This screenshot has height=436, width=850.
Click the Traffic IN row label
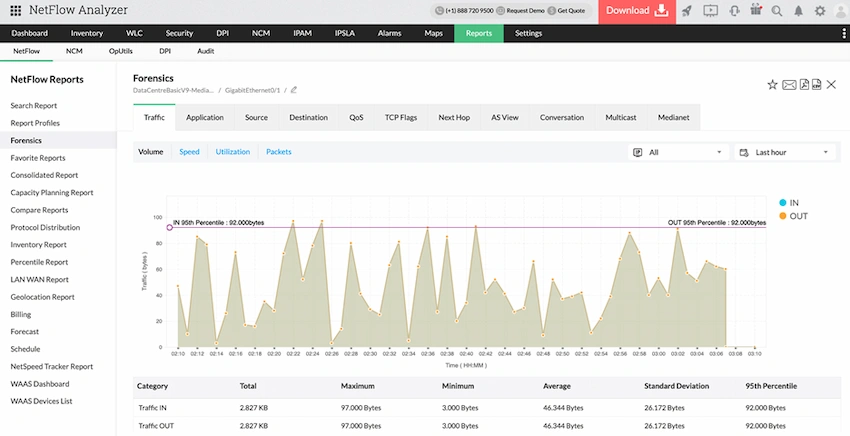tap(152, 408)
